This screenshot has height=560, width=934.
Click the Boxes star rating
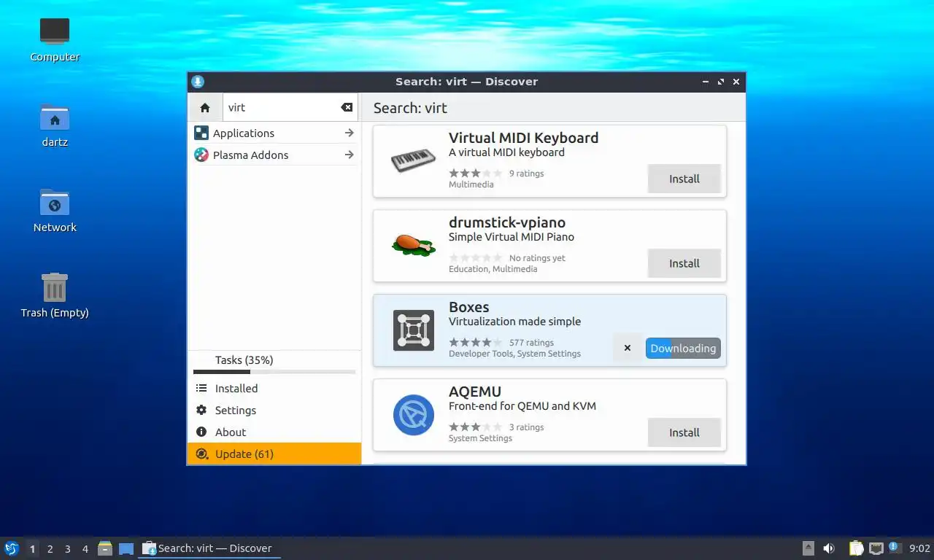pyautogui.click(x=475, y=343)
